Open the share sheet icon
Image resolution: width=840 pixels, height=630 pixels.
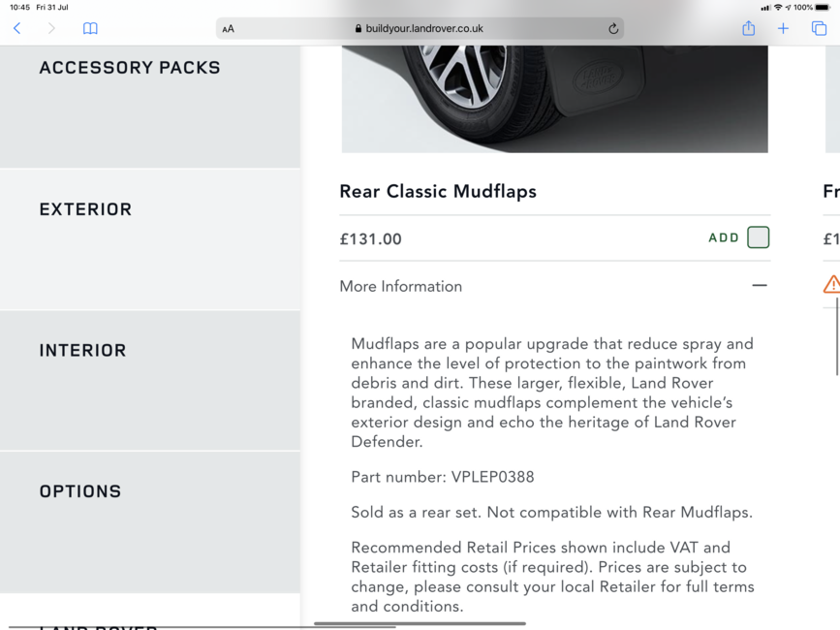[748, 28]
